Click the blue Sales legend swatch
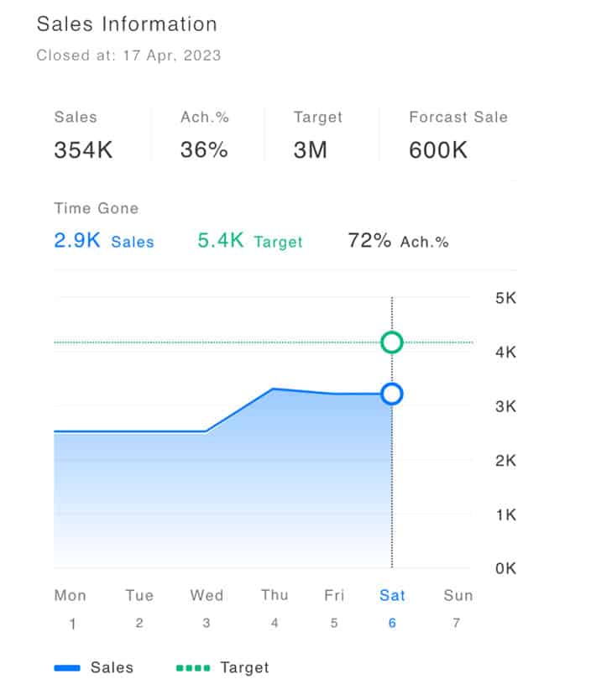The height and width of the screenshot is (700, 591). (67, 669)
